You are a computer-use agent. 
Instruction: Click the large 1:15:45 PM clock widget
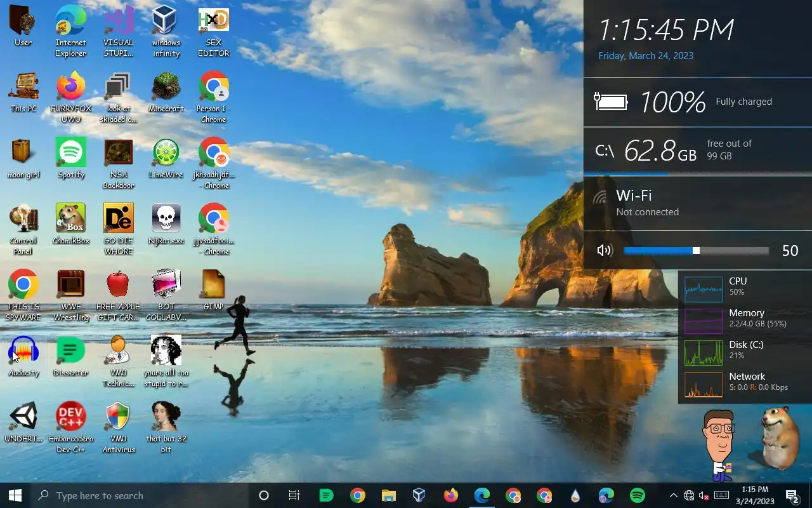click(666, 30)
